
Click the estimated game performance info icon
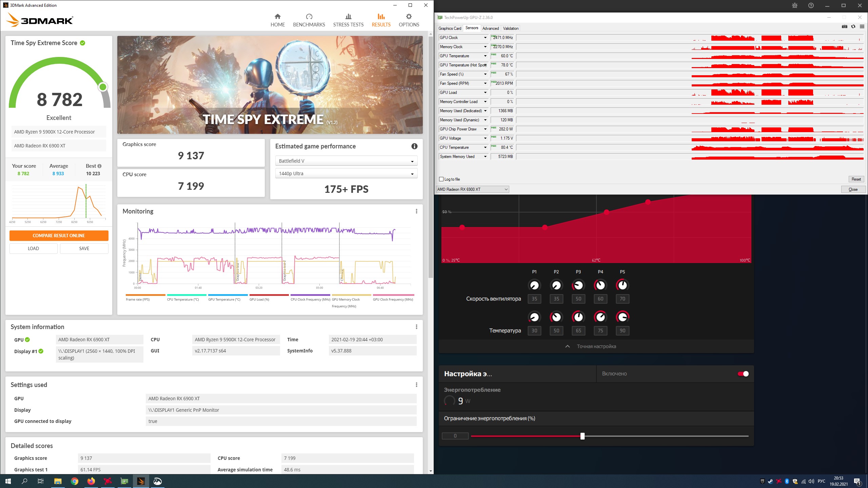tap(414, 146)
